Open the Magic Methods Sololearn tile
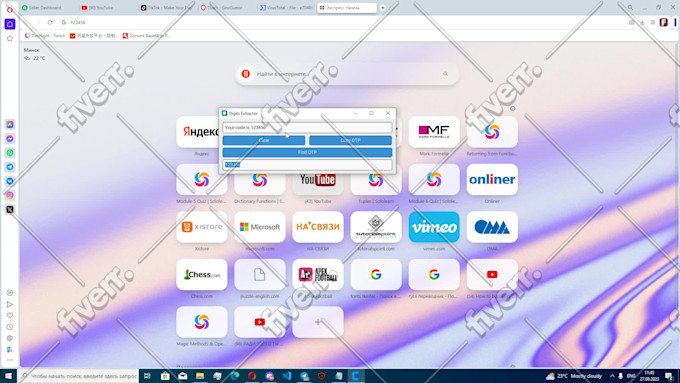Viewport: 680px width, 383px height. pyautogui.click(x=202, y=322)
